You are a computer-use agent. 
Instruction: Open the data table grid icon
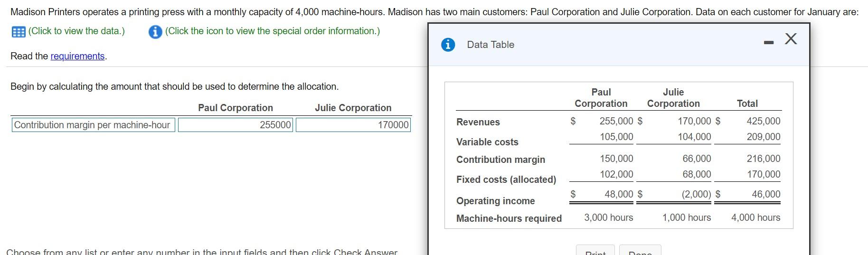point(18,32)
